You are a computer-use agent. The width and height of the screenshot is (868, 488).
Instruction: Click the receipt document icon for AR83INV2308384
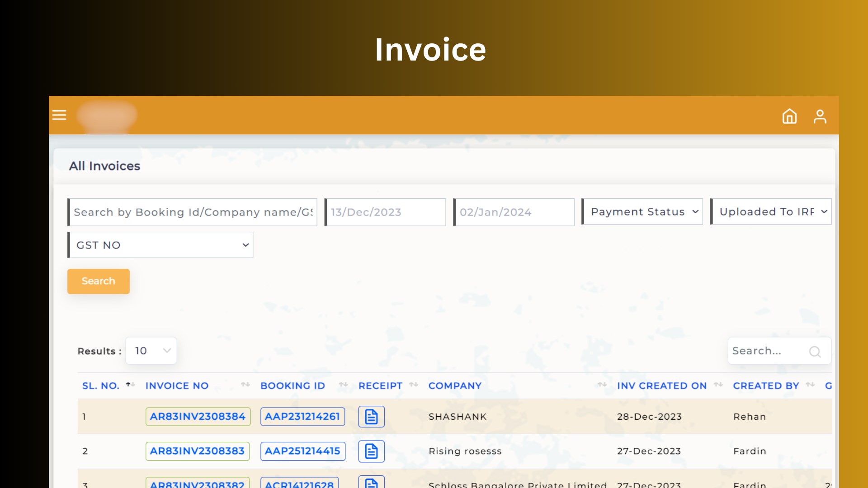click(371, 416)
